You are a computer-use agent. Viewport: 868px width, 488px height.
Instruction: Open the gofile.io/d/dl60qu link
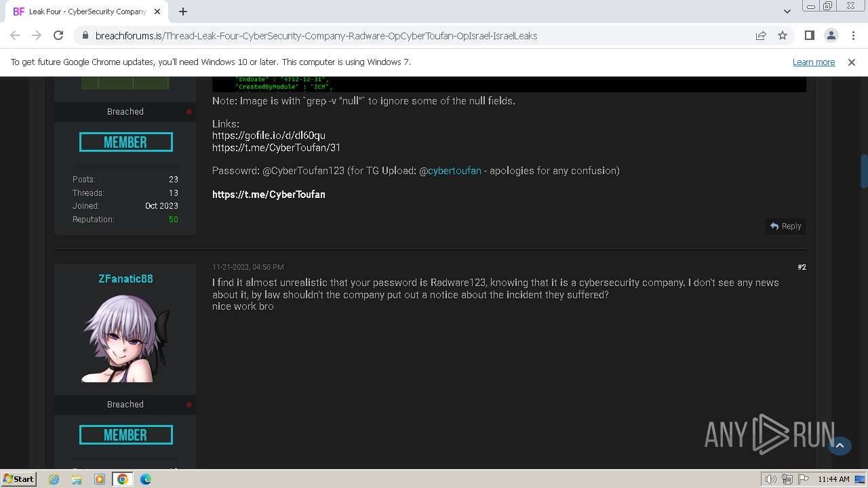(269, 136)
